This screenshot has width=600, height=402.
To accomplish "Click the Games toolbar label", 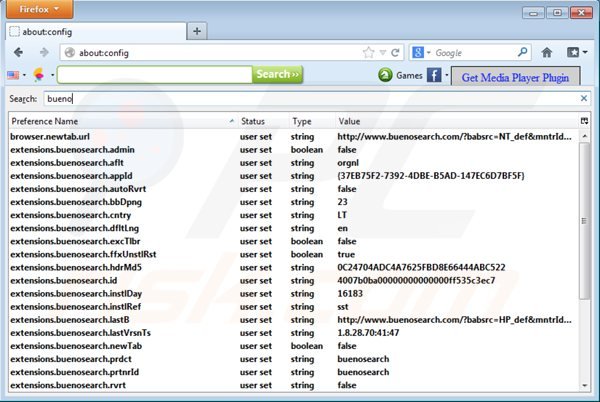I will [409, 75].
